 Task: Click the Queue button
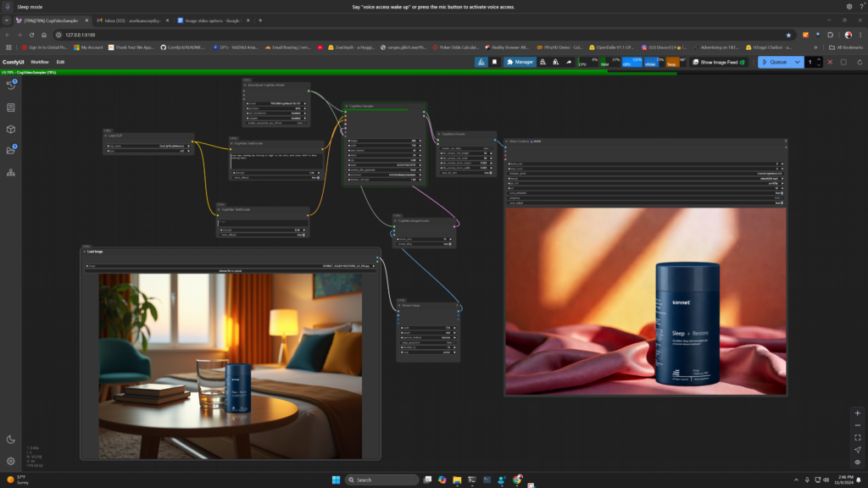point(775,62)
